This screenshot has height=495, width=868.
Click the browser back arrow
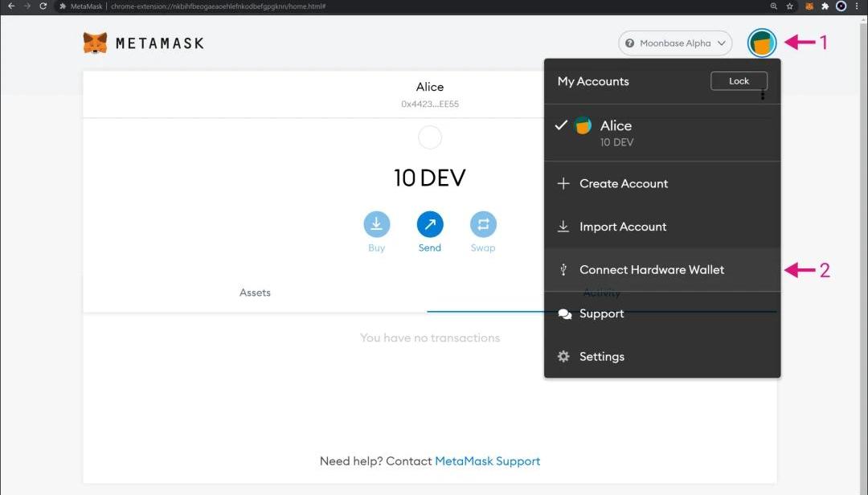(10, 6)
